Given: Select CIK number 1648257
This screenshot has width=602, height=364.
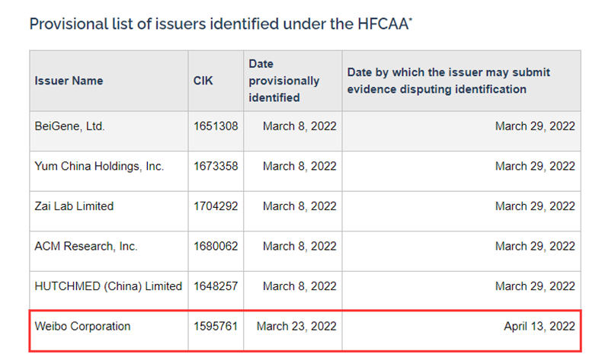Looking at the screenshot, I should [216, 286].
